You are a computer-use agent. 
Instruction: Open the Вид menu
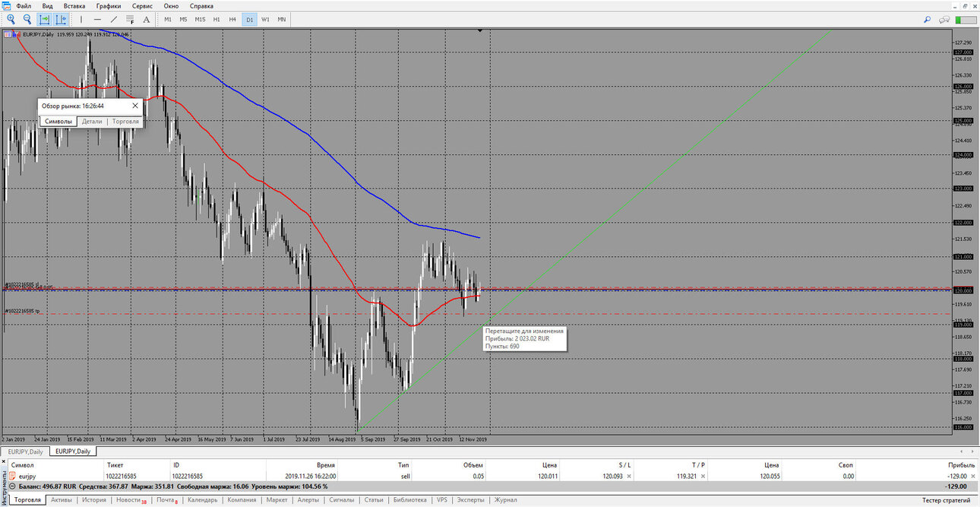point(47,5)
